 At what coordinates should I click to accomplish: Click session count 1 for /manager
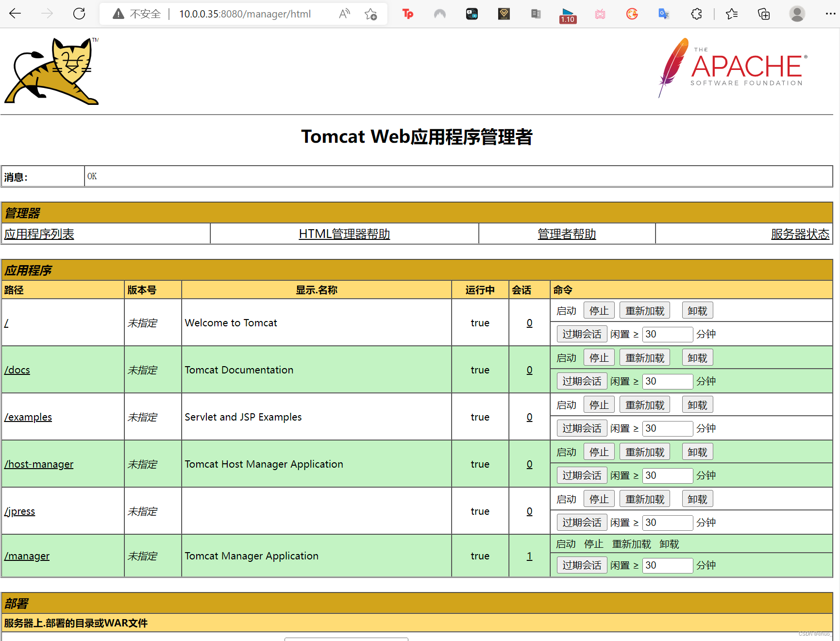pos(529,556)
